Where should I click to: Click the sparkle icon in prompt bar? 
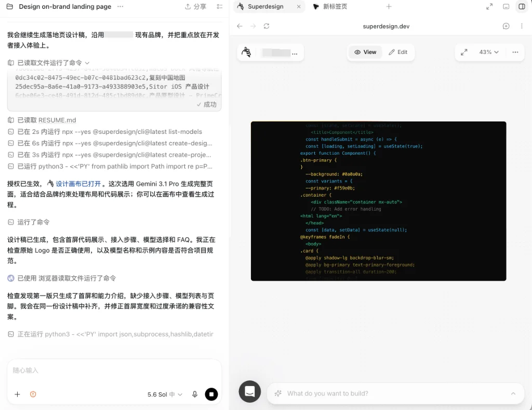pos(278,393)
